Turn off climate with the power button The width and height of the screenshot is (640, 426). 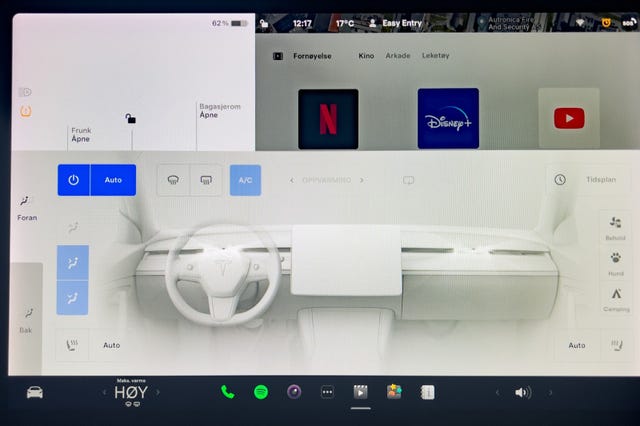(73, 180)
